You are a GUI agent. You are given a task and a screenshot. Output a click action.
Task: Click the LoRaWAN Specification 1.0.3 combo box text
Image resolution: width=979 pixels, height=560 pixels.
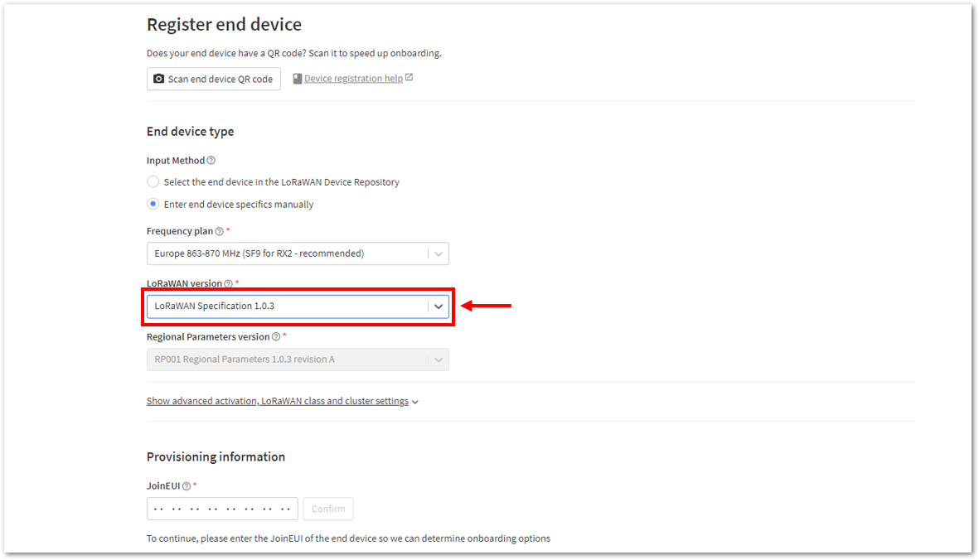click(x=214, y=307)
